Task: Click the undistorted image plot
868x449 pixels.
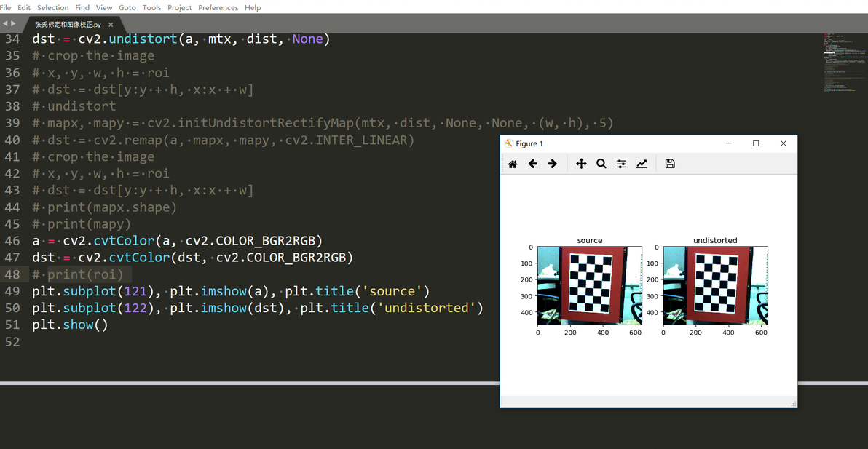Action: pos(715,286)
